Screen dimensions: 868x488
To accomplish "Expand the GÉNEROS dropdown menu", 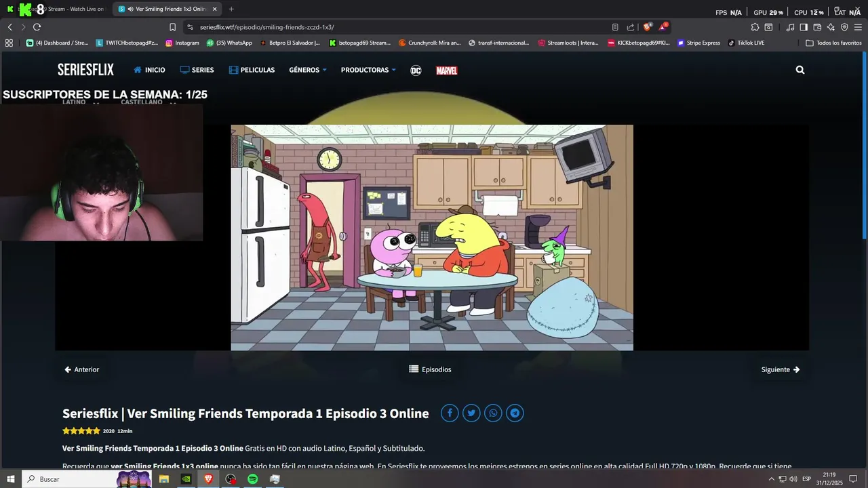I will 308,70.
